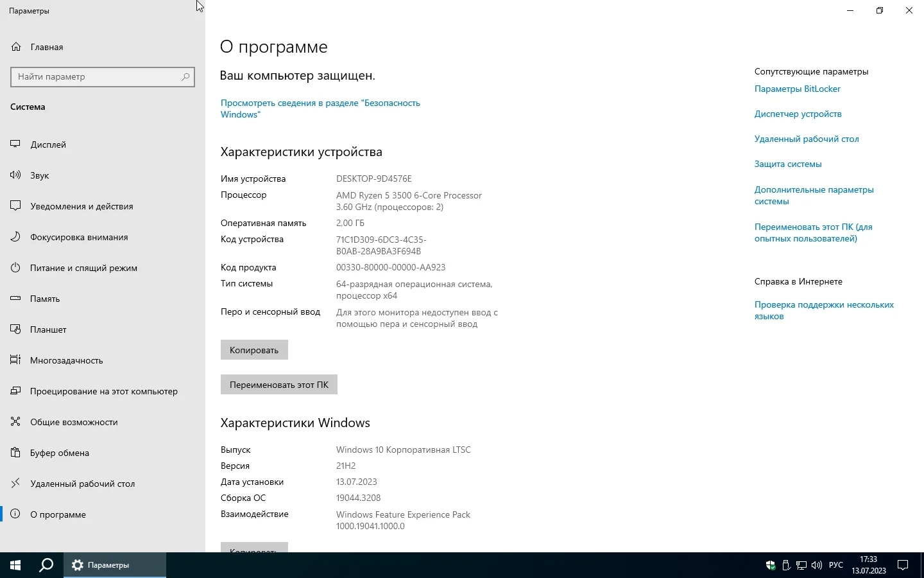The image size is (924, 578).
Task: Open Переименовать этот ПК (для опытных пользователей) link
Action: click(x=814, y=232)
